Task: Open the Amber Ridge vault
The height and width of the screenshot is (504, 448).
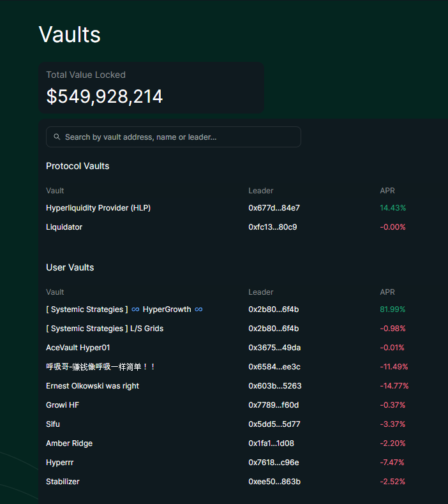Action: pyautogui.click(x=69, y=443)
